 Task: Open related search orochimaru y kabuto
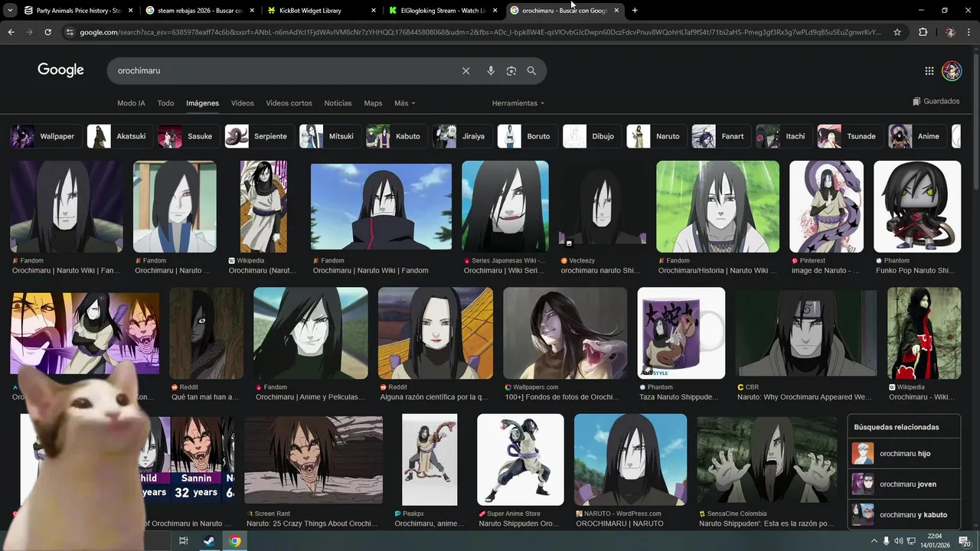click(904, 515)
